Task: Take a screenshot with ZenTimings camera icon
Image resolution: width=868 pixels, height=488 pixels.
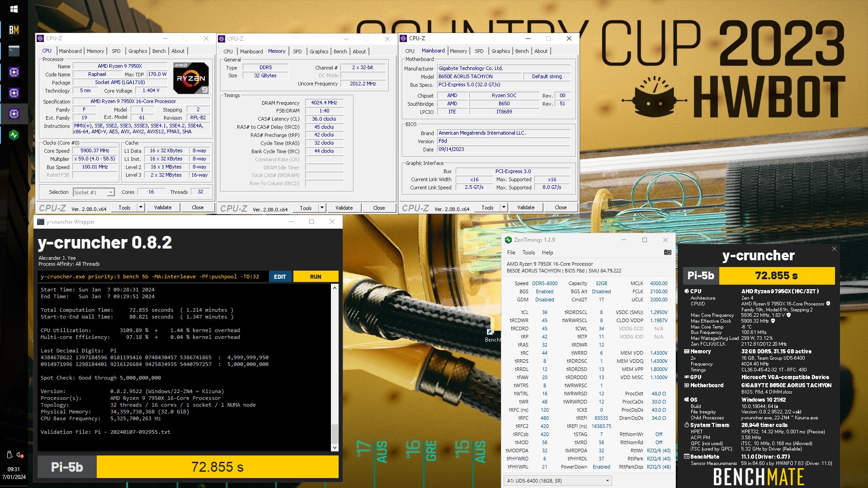Action: tap(667, 252)
